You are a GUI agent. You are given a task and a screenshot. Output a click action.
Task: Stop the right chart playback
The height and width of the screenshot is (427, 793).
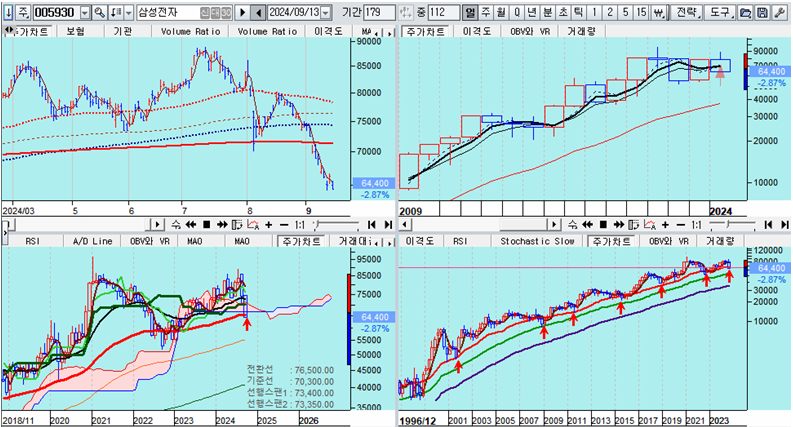pos(603,225)
